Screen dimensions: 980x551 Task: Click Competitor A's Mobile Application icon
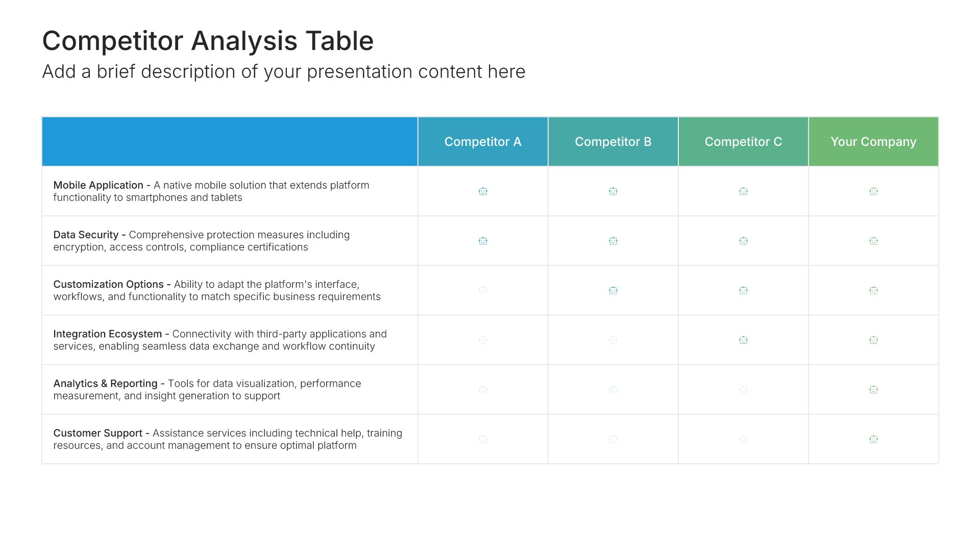click(483, 191)
